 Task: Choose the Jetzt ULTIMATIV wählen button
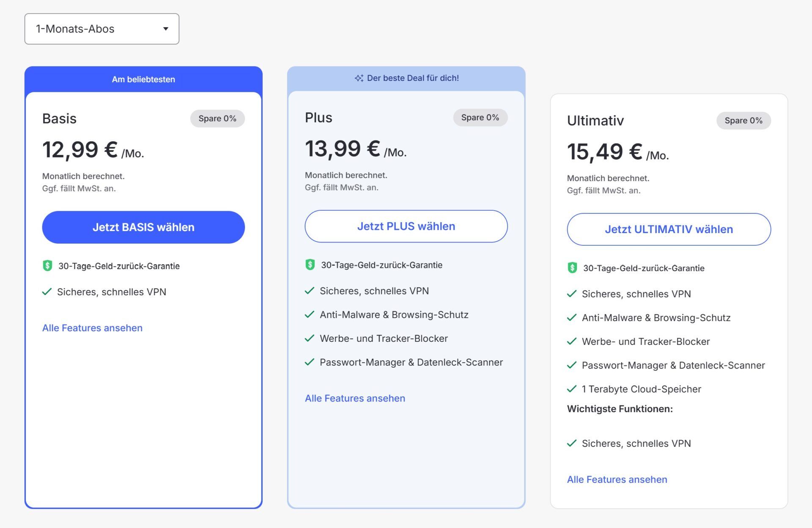click(669, 229)
